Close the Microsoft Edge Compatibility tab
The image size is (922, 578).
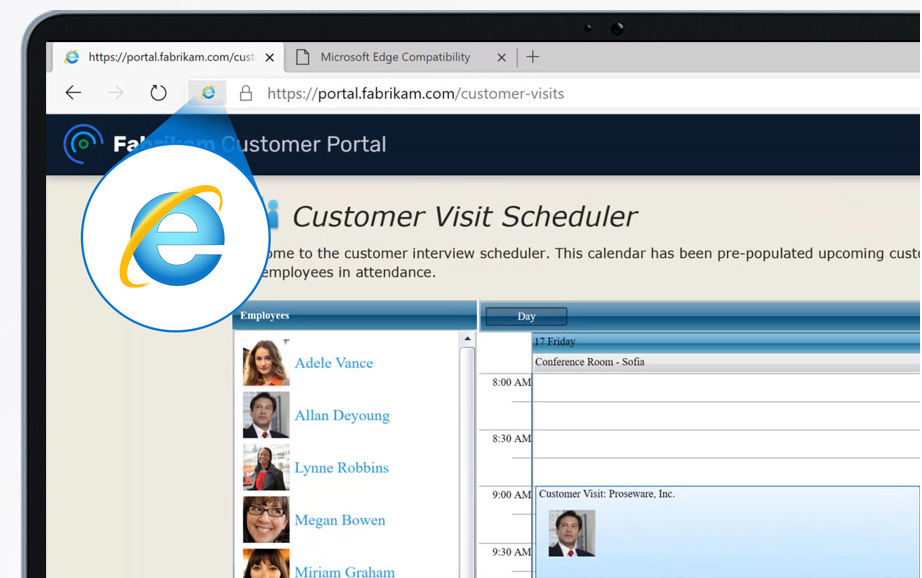(502, 58)
